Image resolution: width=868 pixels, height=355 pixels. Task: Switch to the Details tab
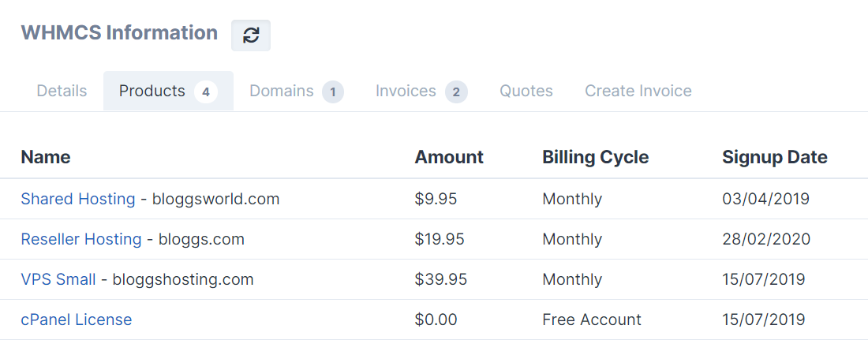coord(62,91)
